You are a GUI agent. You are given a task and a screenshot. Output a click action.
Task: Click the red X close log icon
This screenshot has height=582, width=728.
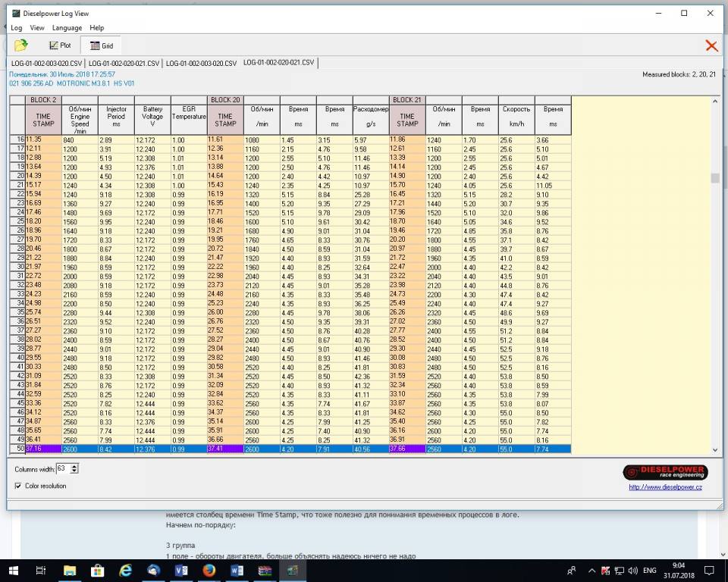[711, 46]
